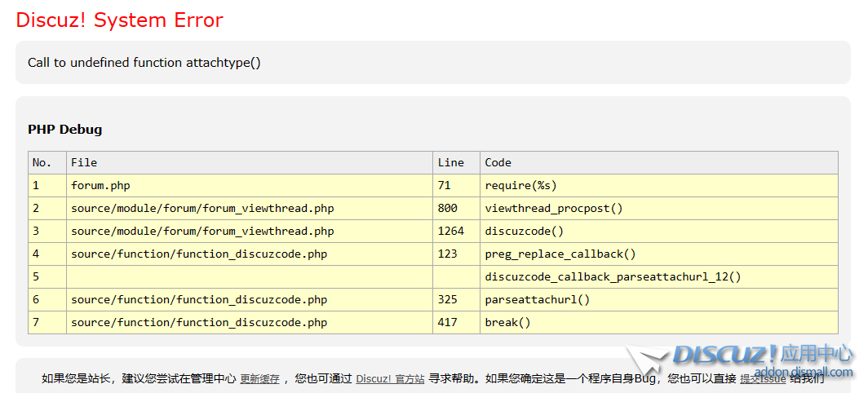Image resolution: width=868 pixels, height=393 pixels.
Task: Click the preg_replace_callback() code cell
Action: (659, 254)
